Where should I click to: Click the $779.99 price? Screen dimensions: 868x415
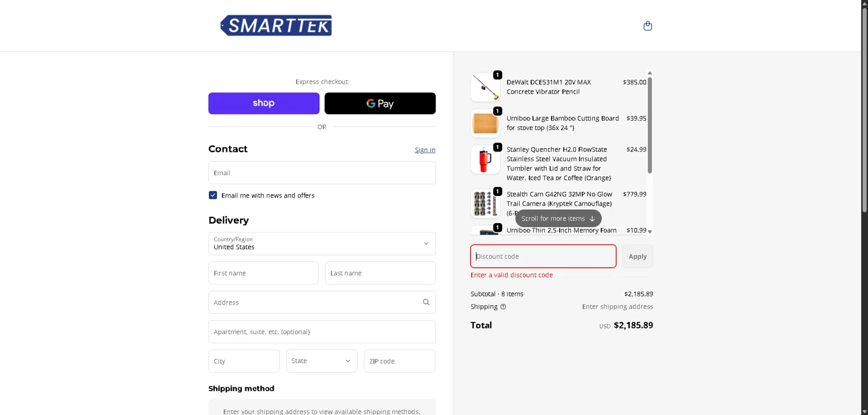pyautogui.click(x=635, y=194)
